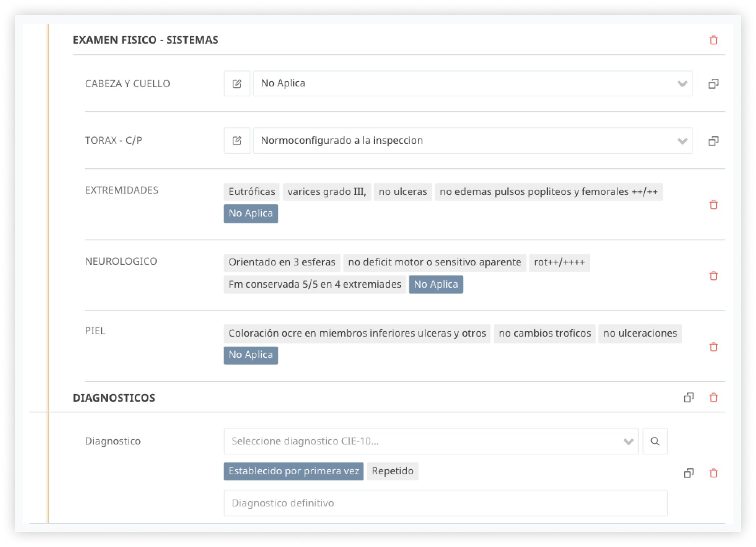This screenshot has height=547, width=756.
Task: Toggle the no edemas pulsos popliteos tag
Action: point(549,192)
